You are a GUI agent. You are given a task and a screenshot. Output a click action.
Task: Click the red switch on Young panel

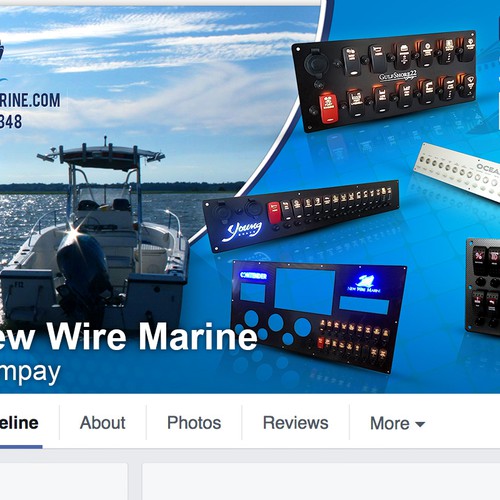[x=274, y=212]
